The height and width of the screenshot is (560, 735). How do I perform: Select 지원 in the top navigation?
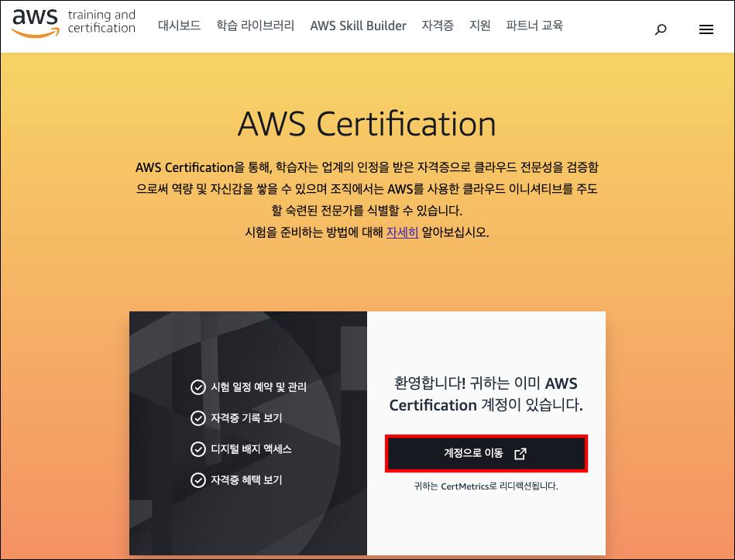pos(479,26)
